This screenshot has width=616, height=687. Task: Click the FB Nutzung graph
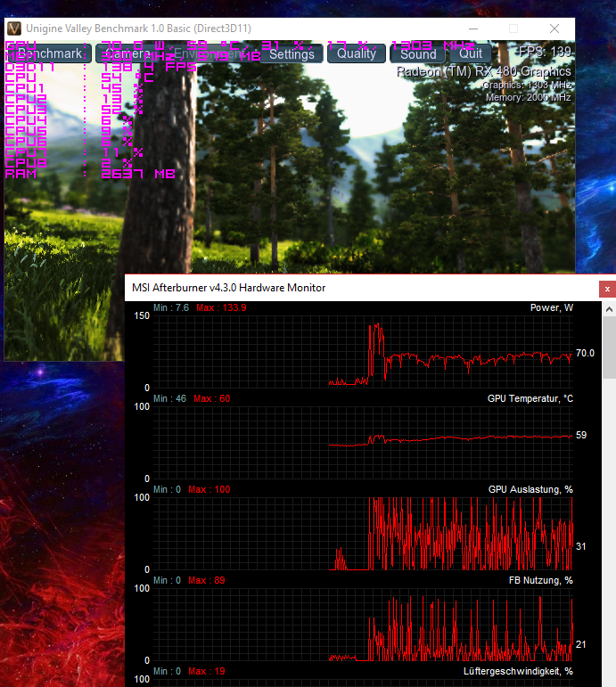(363, 625)
